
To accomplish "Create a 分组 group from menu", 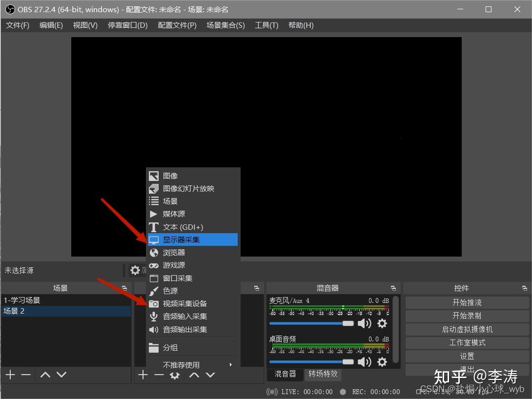I will [193, 347].
